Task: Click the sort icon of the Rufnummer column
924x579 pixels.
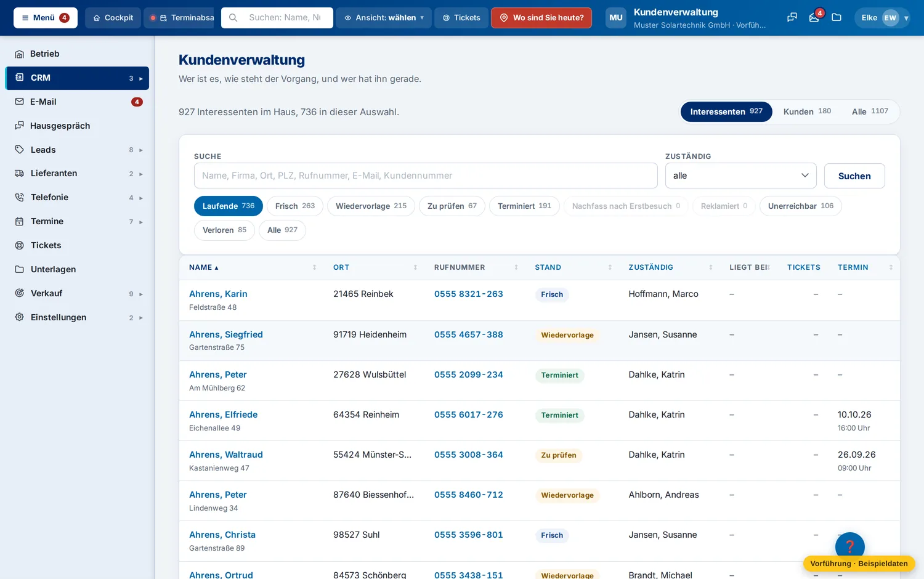Action: 516,267
